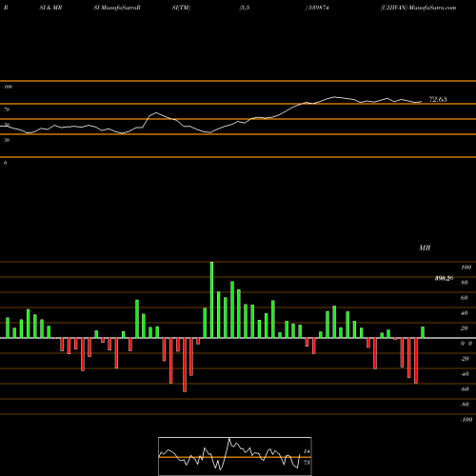This screenshot has width=476, height=476.
Task: Click the 898.26 value near the MR axis
Action: click(x=444, y=278)
